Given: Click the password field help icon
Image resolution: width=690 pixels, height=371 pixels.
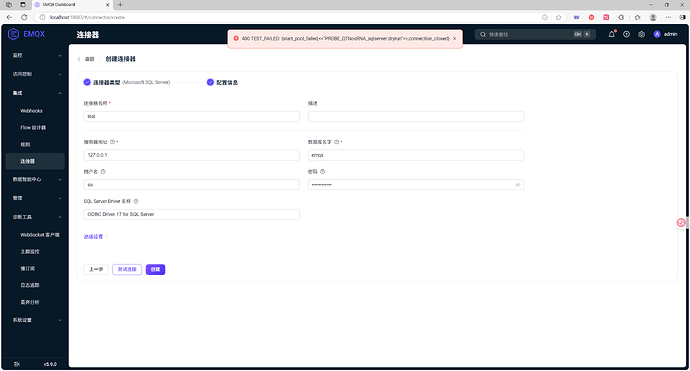Looking at the screenshot, I should [x=323, y=172].
